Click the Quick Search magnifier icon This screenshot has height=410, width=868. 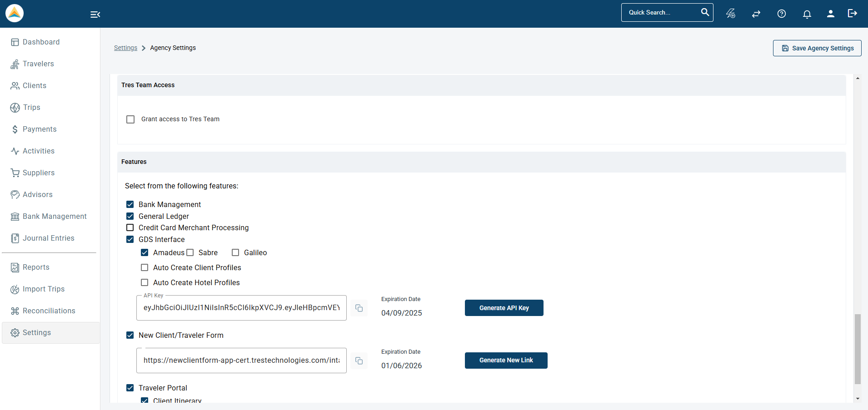705,12
